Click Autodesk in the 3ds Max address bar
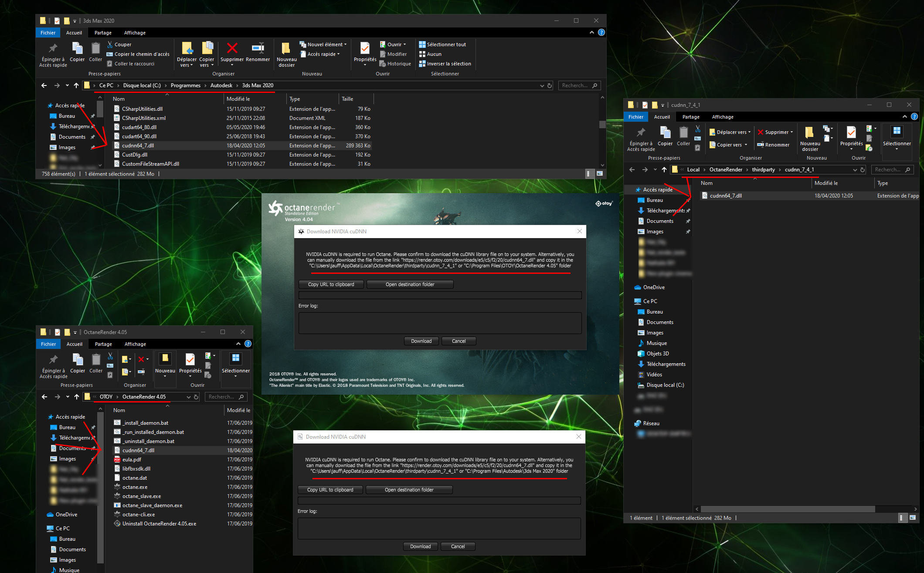 tap(221, 85)
